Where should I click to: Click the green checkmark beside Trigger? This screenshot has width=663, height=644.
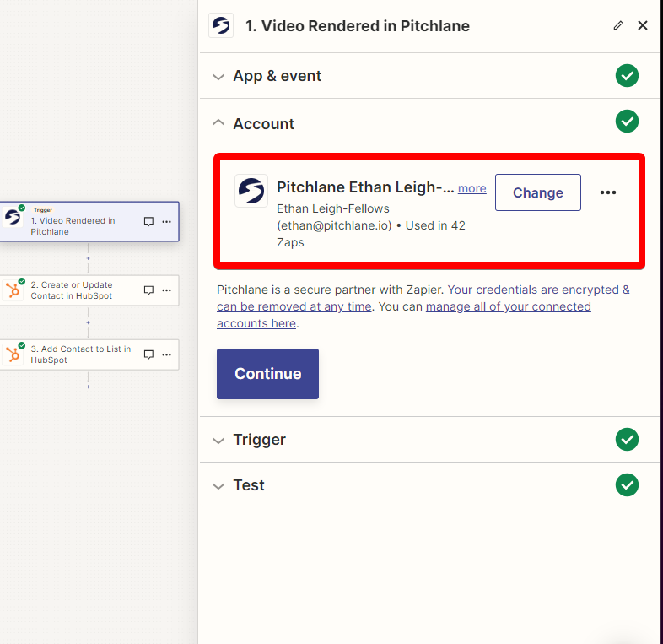coord(627,439)
